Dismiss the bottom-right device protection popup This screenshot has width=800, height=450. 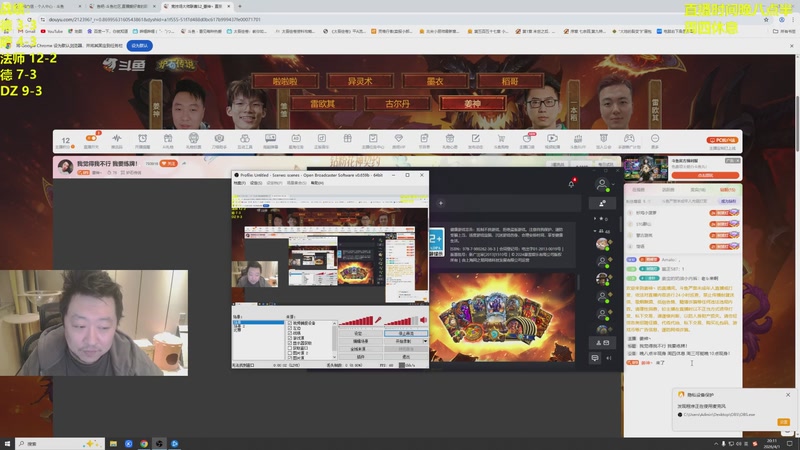[788, 394]
